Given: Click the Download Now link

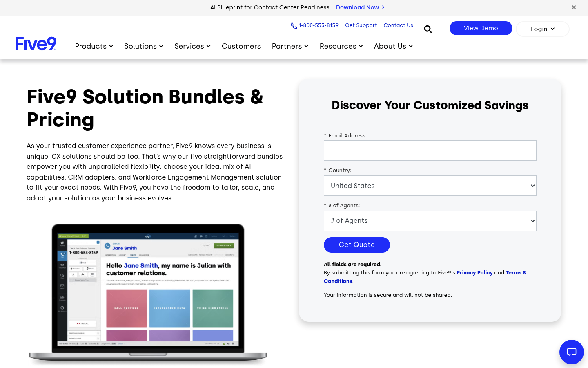Looking at the screenshot, I should click(x=361, y=7).
